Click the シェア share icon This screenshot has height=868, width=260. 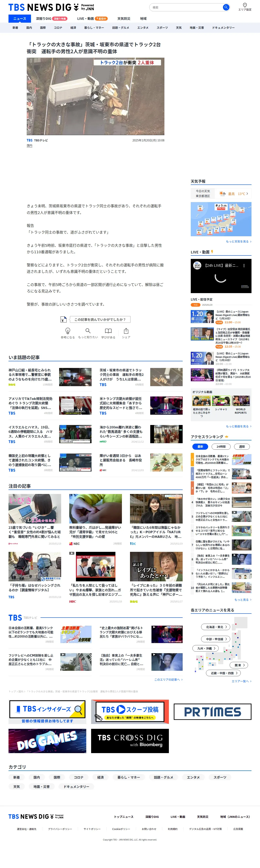(126, 331)
